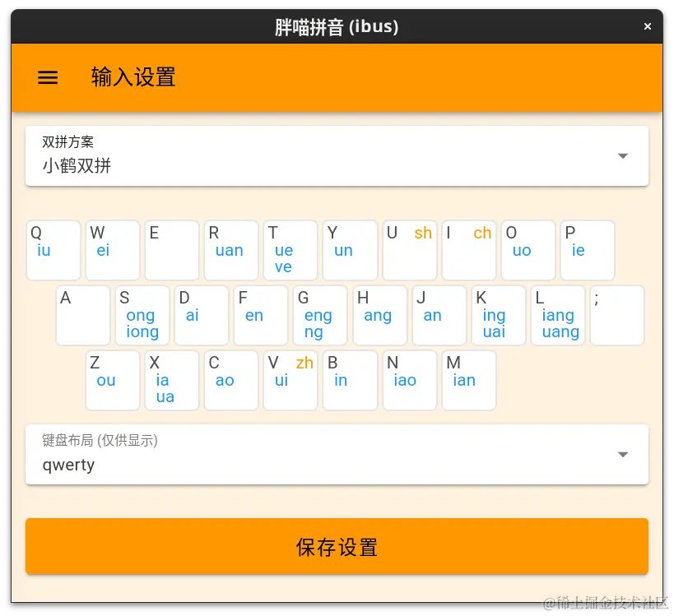Expand the 键盘布局 qwerty dropdown
674x616 pixels.
click(x=337, y=455)
